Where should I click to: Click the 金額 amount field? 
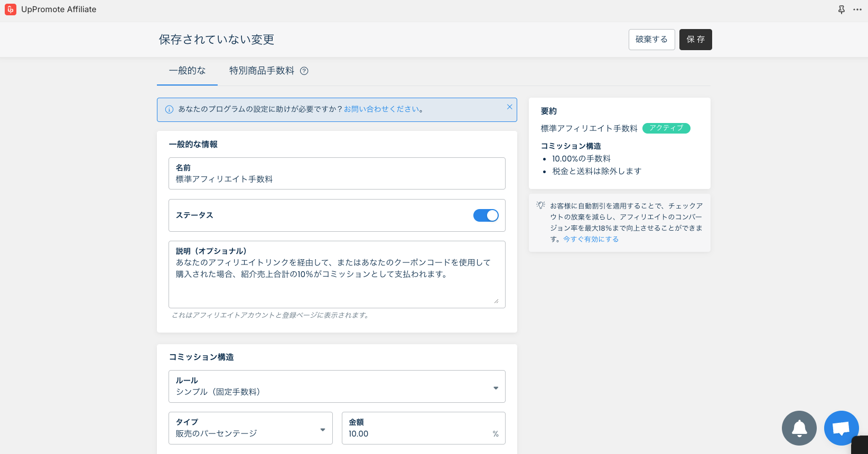click(417, 433)
